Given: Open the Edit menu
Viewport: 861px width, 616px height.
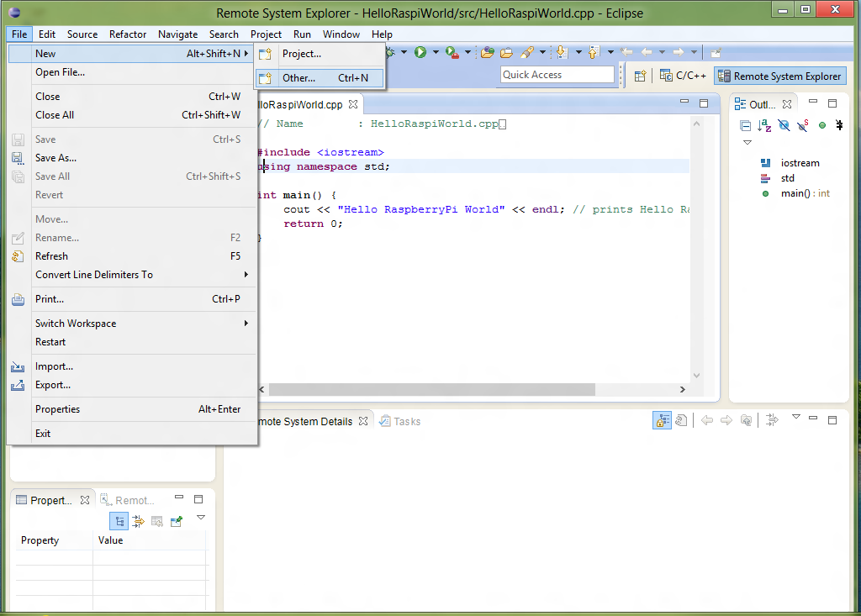Looking at the screenshot, I should pyautogui.click(x=47, y=34).
